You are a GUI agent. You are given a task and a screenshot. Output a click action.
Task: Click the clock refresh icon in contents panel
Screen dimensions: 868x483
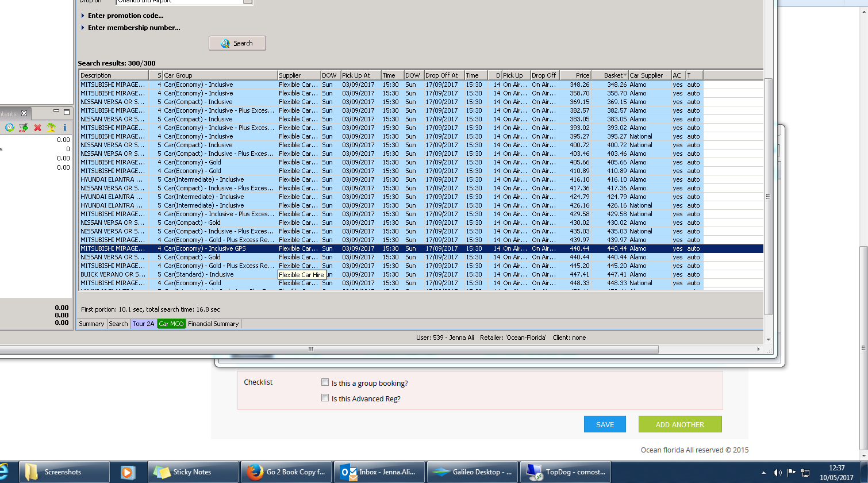10,128
